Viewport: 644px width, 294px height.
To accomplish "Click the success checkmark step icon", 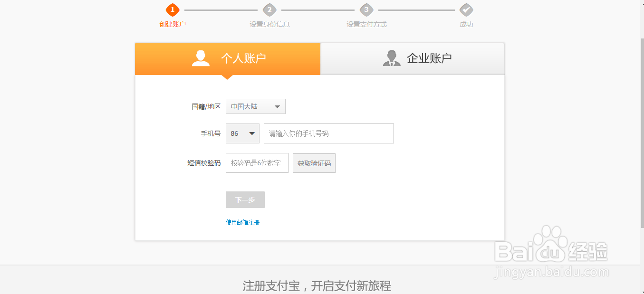I will tap(466, 9).
